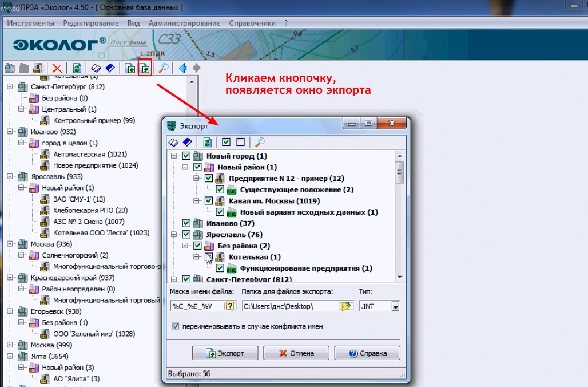Click blue closed book icon in Export window toolbar
Screen dimensions: 588x387
point(188,143)
